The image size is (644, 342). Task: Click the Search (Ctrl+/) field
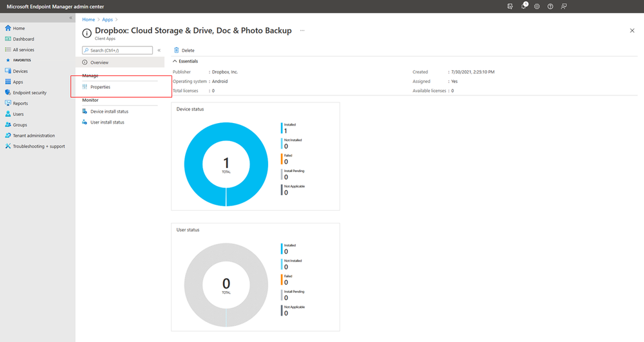pos(117,50)
